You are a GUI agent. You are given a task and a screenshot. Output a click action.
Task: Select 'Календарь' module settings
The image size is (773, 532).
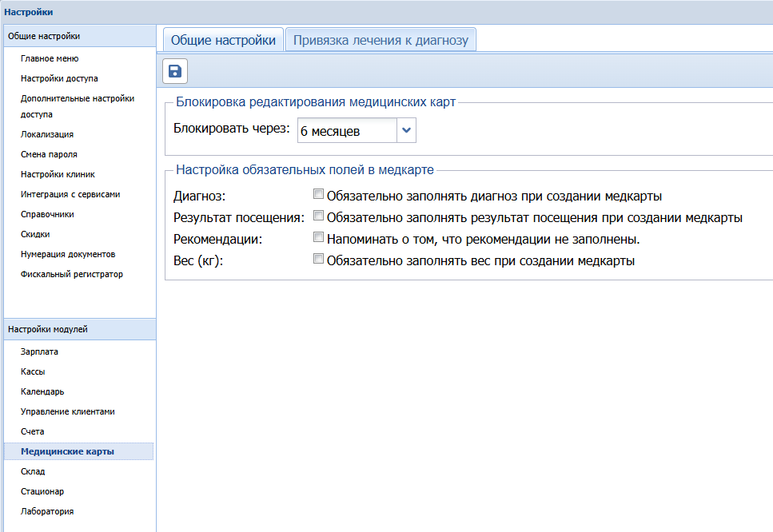tap(42, 391)
